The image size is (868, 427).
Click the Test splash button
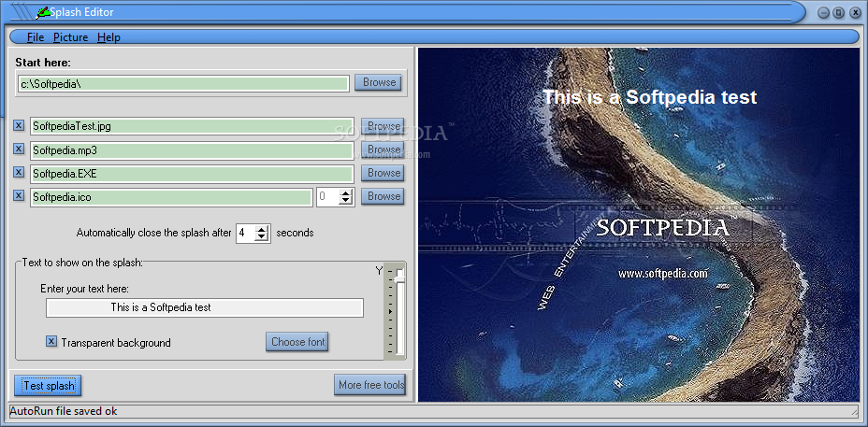(x=48, y=385)
